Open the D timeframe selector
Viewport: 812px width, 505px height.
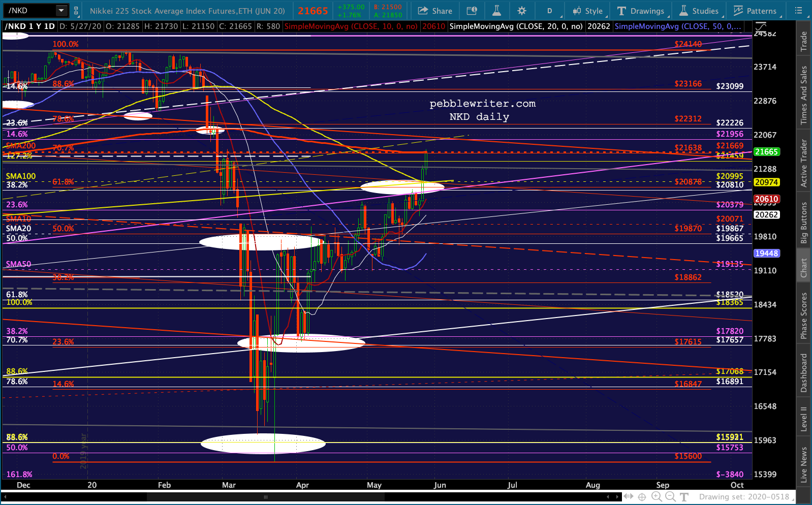[550, 11]
